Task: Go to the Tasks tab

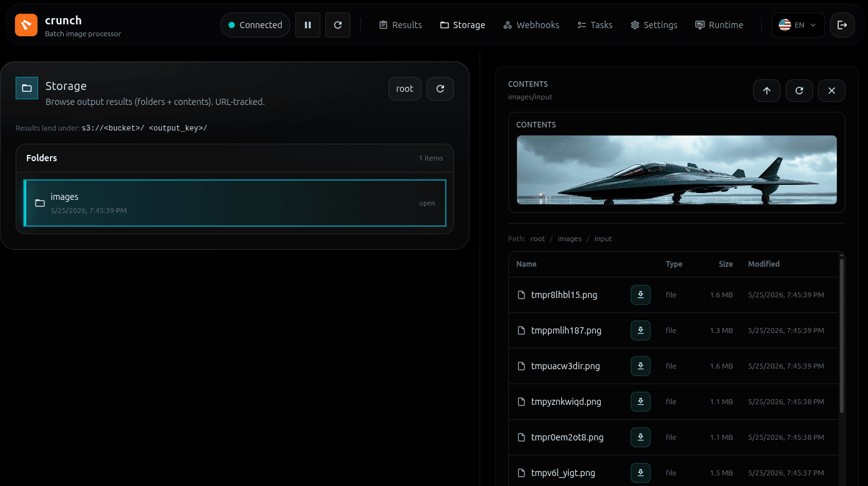Action: coord(595,25)
